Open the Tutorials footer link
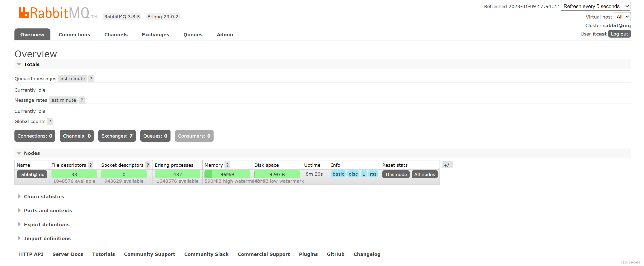 coord(103,254)
